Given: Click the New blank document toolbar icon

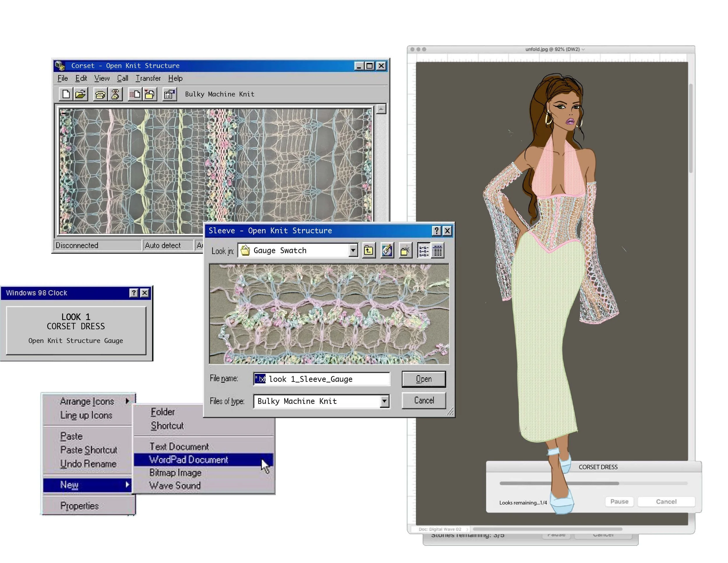Looking at the screenshot, I should pos(66,94).
